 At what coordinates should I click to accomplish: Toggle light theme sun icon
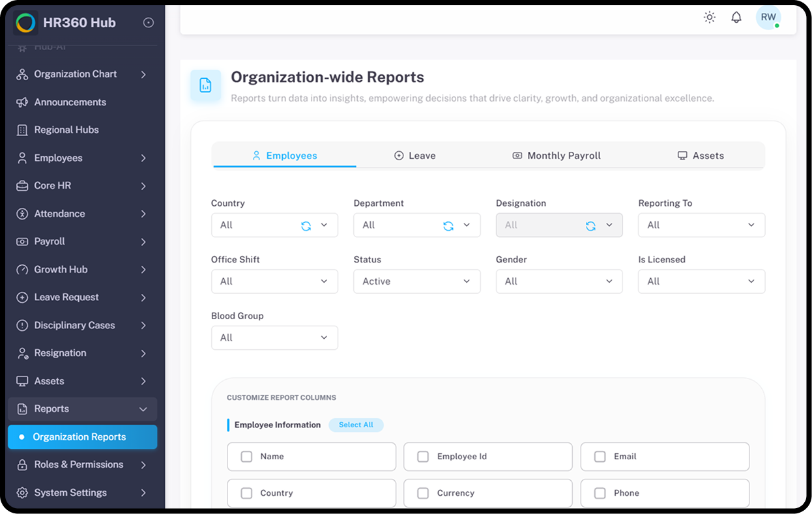point(710,18)
